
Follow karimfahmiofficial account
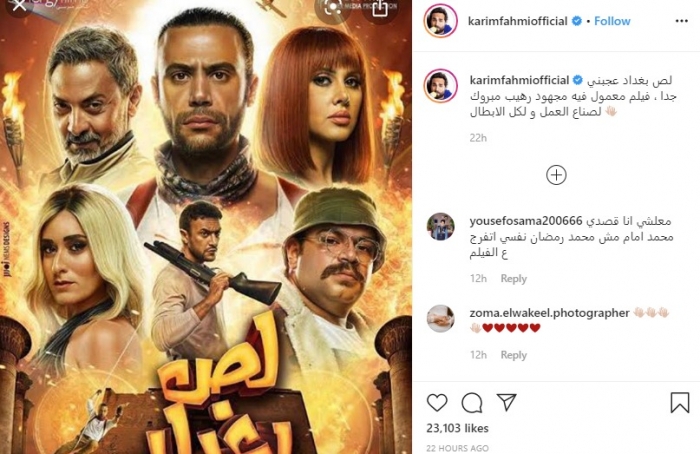point(612,21)
